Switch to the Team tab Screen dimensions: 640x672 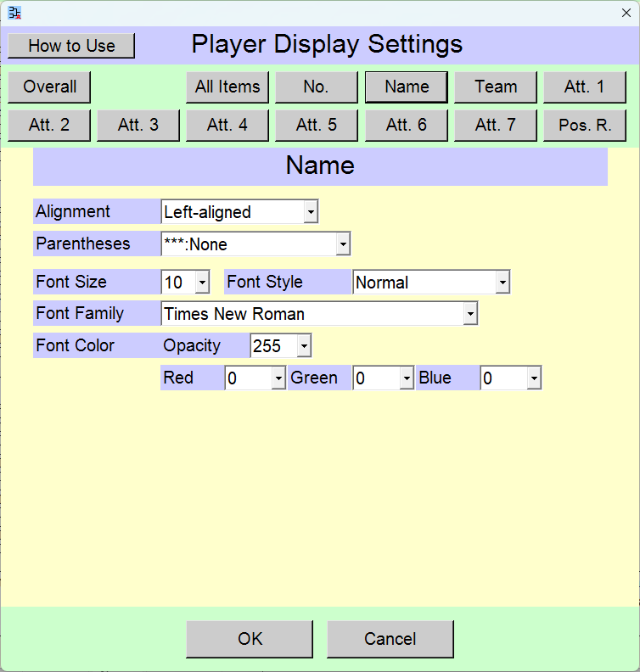[496, 87]
